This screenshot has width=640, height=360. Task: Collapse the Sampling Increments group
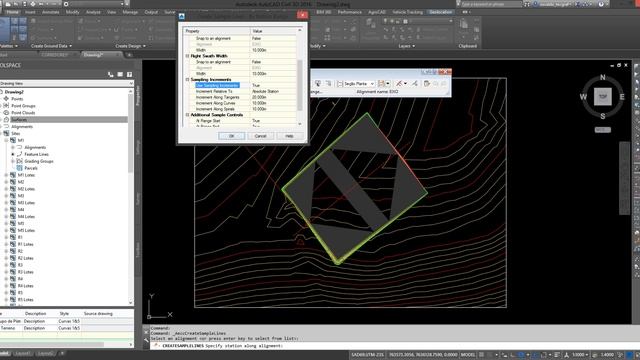(x=187, y=80)
